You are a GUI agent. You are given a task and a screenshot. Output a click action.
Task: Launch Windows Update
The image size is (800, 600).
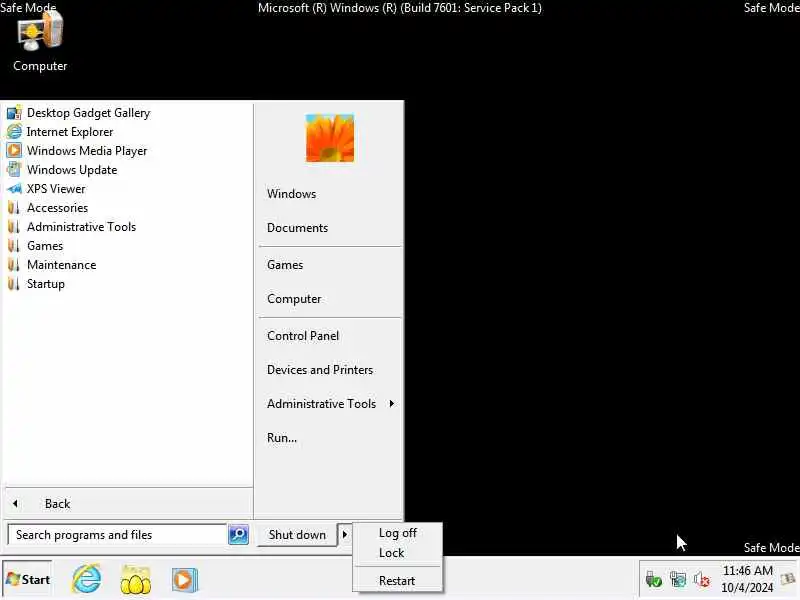coord(72,170)
